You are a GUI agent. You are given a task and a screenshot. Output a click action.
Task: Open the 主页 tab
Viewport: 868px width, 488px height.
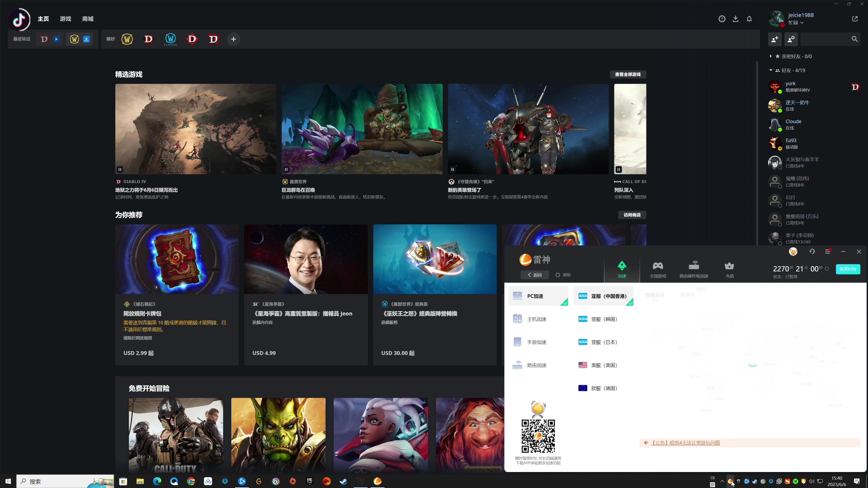[43, 19]
